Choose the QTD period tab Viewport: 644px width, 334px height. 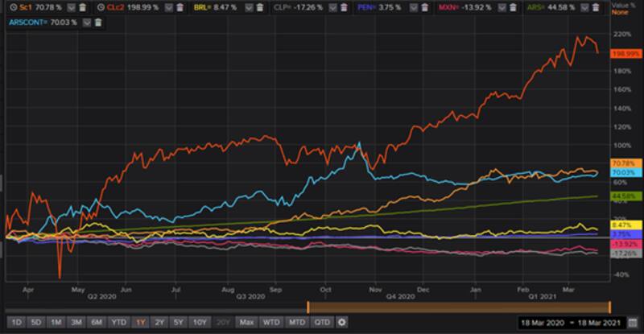(x=322, y=323)
